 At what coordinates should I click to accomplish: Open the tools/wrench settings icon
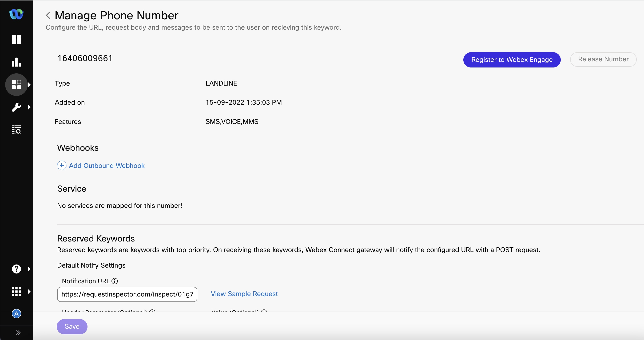(x=16, y=107)
